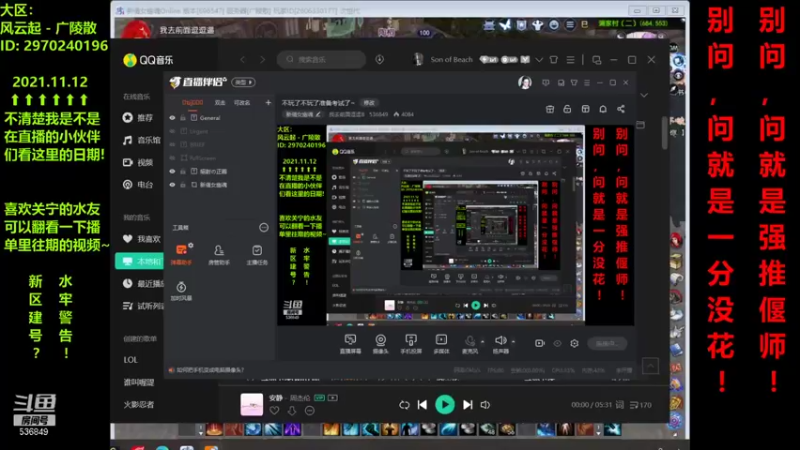800x450 pixels.
Task: Add a phone screencast source
Action: pos(411,344)
